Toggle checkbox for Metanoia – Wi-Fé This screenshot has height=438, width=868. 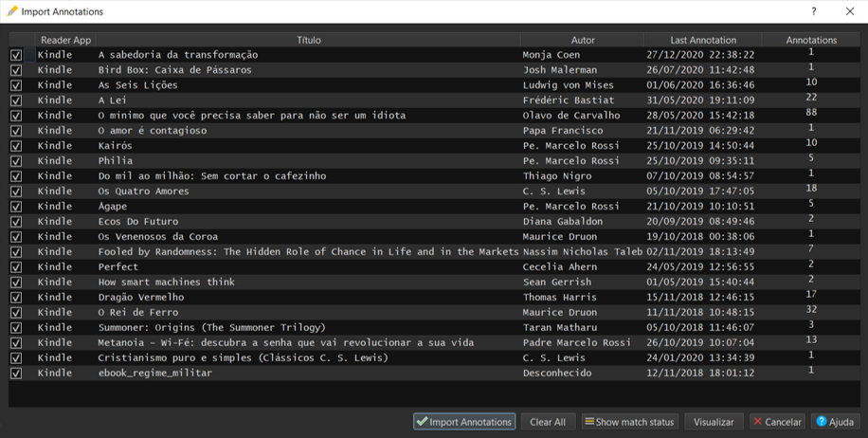pyautogui.click(x=16, y=343)
